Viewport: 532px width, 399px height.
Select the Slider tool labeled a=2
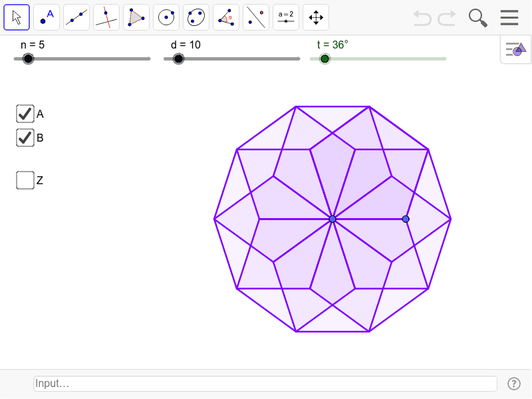tap(286, 17)
